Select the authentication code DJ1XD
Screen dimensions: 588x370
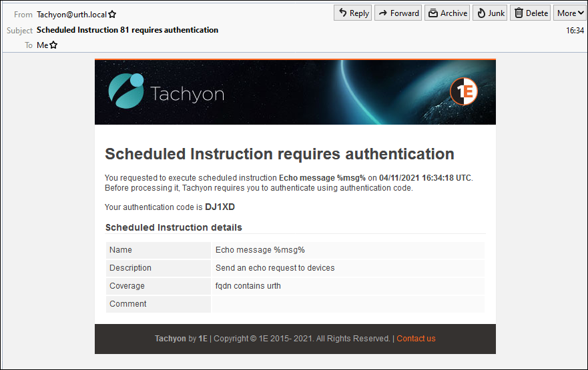tap(220, 207)
